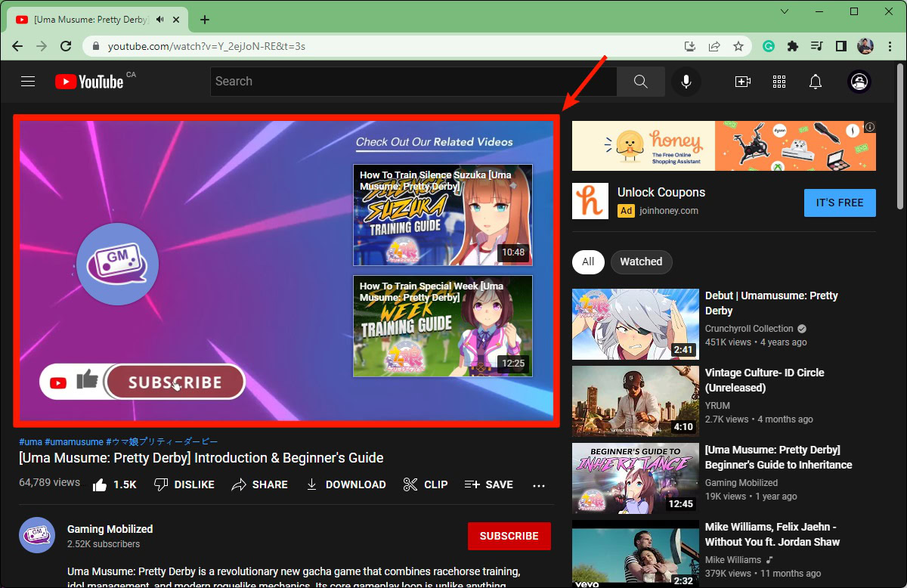This screenshot has height=588, width=907.
Task: Open a new browser tab
Action: point(205,20)
